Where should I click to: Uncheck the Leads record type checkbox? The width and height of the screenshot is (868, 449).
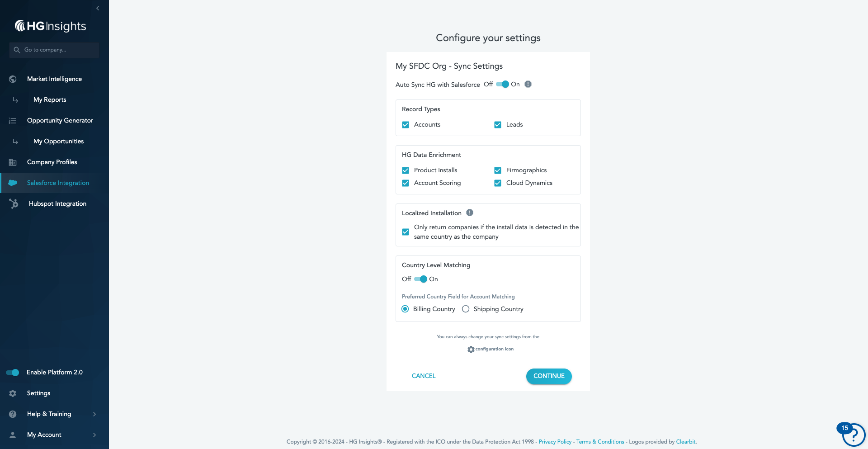coord(498,125)
